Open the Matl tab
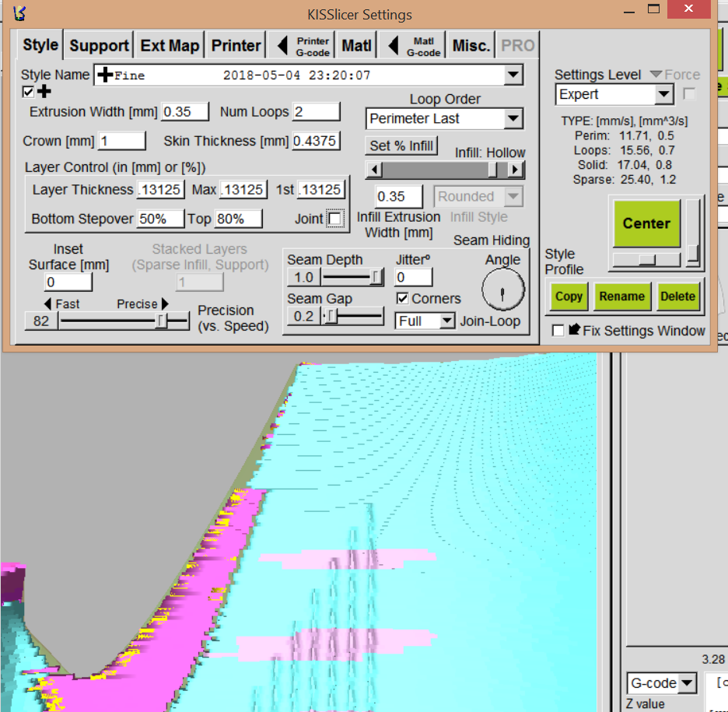This screenshot has height=712, width=728. tap(356, 45)
